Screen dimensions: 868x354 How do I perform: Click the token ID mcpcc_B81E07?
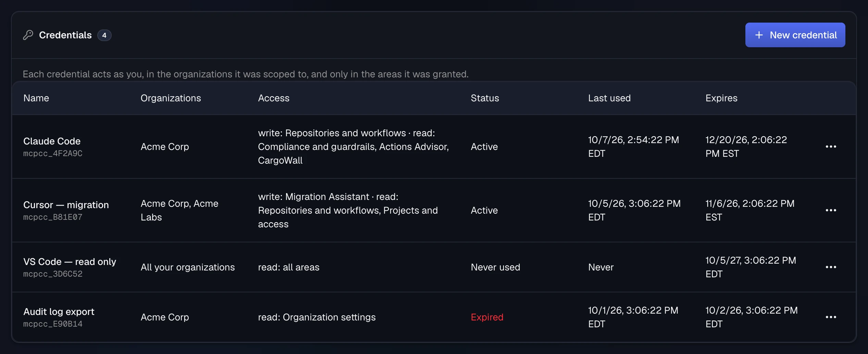click(53, 217)
